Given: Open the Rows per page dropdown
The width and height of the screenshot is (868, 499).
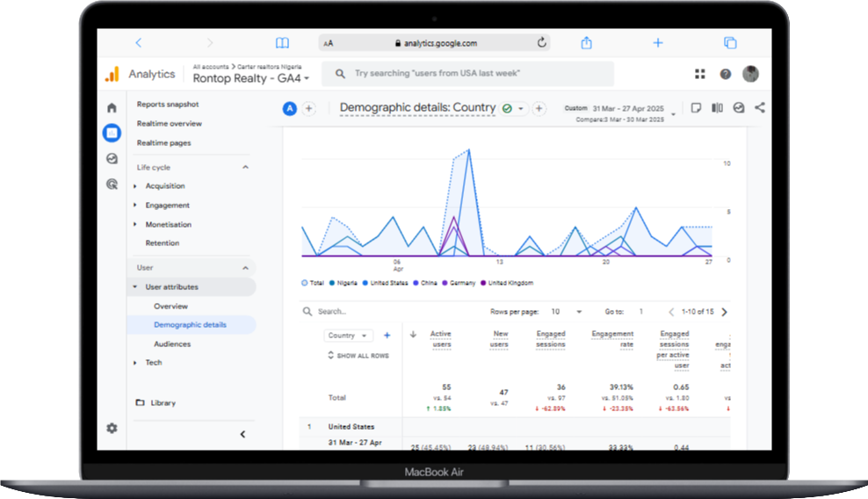Looking at the screenshot, I should pyautogui.click(x=567, y=312).
